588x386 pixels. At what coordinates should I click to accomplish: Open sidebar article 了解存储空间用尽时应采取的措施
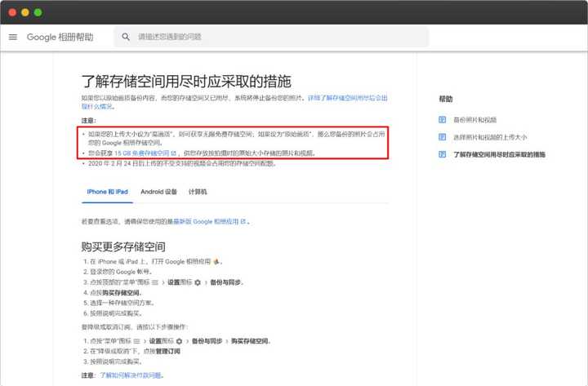[x=499, y=154]
